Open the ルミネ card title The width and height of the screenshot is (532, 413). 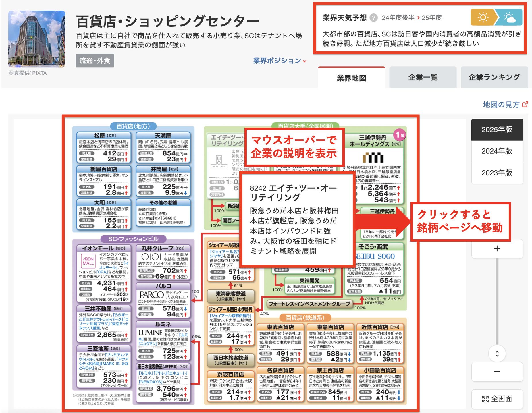pos(163,324)
